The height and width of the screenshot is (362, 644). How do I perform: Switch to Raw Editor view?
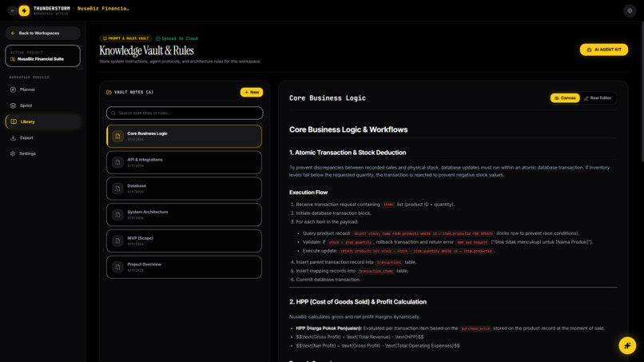[598, 98]
